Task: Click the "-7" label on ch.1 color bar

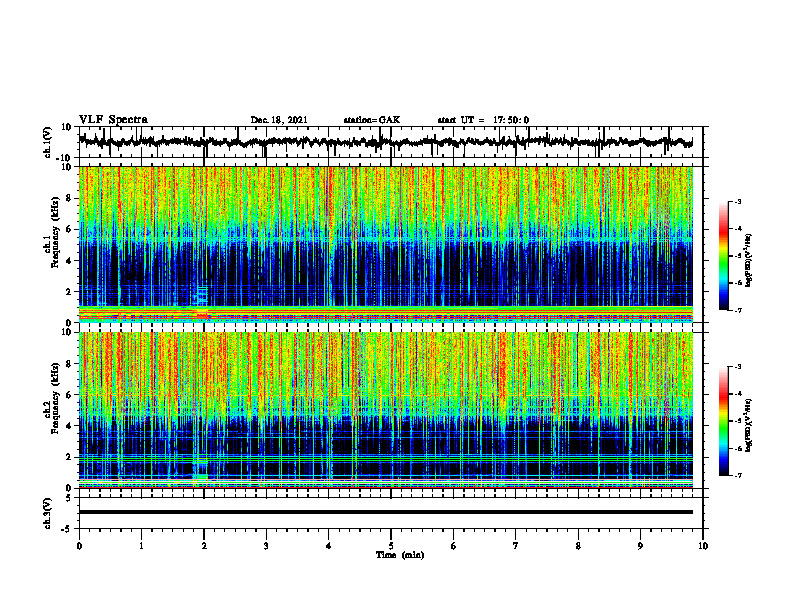Action: tap(737, 310)
